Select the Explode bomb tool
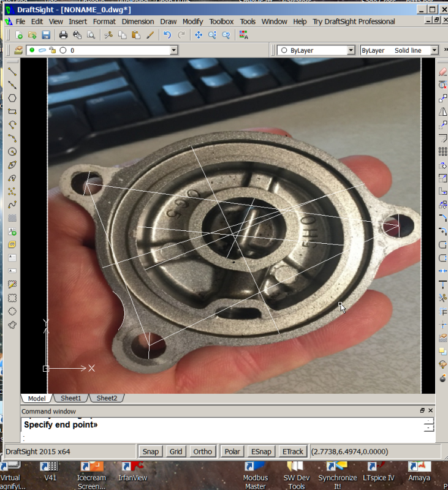Screen dimensions: 448x490 click(442, 378)
